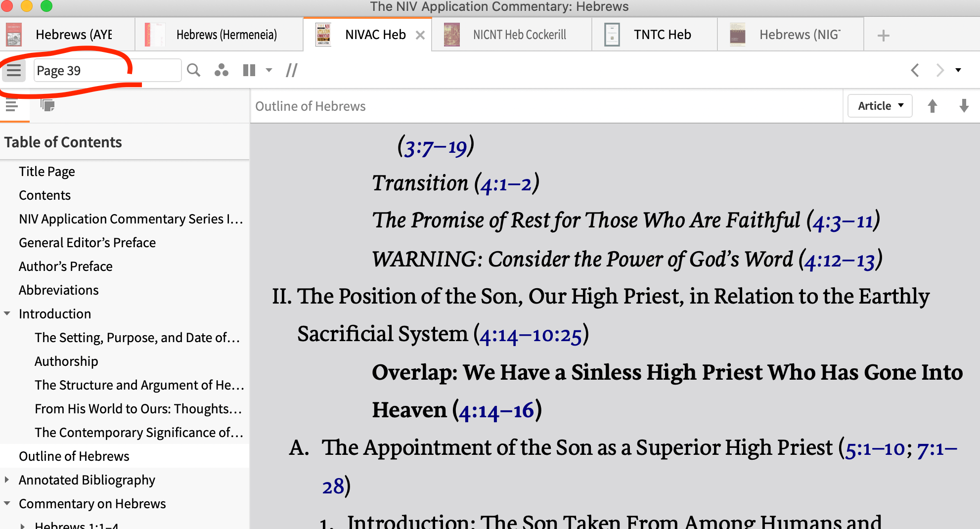Viewport: 980px width, 529px height.
Task: Click the Outline of Hebrews breadcrumb
Action: coord(310,106)
